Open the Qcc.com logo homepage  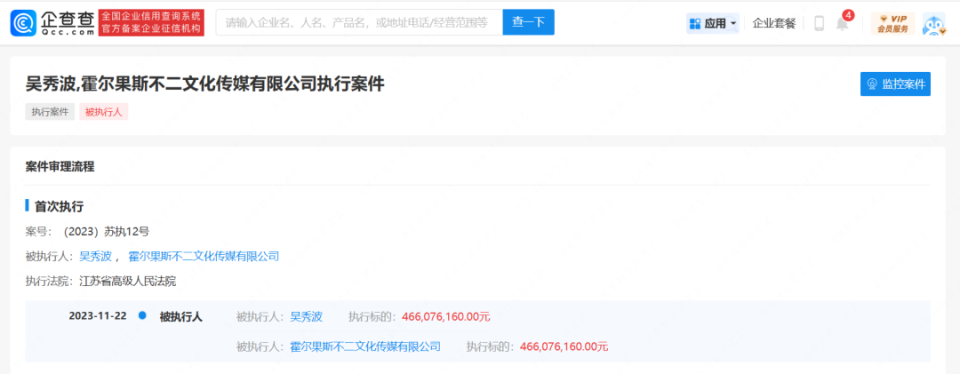coord(52,23)
